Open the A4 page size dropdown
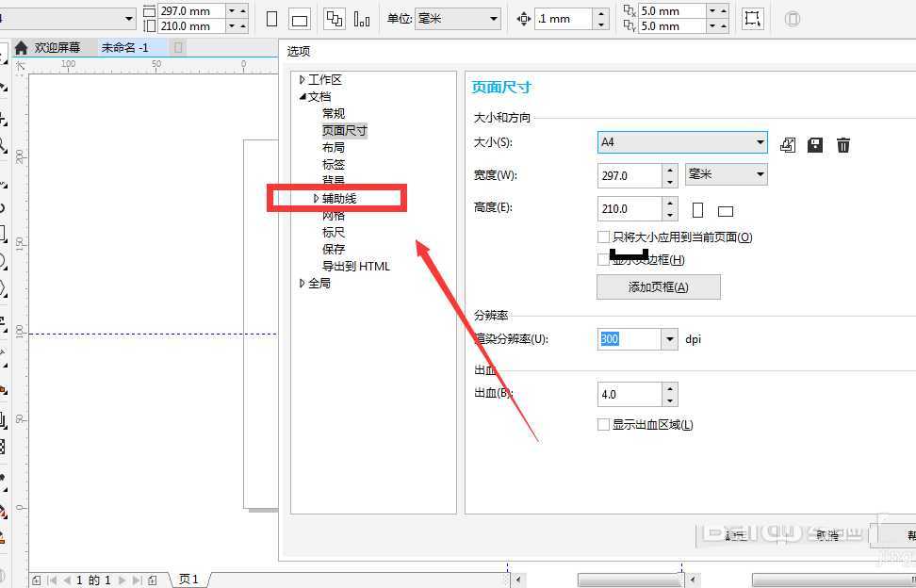This screenshot has height=588, width=916. point(760,142)
